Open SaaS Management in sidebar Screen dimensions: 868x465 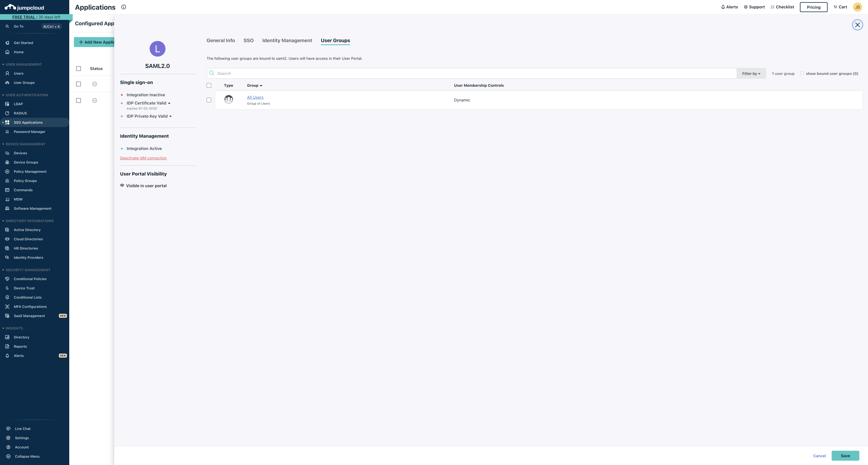(x=29, y=316)
